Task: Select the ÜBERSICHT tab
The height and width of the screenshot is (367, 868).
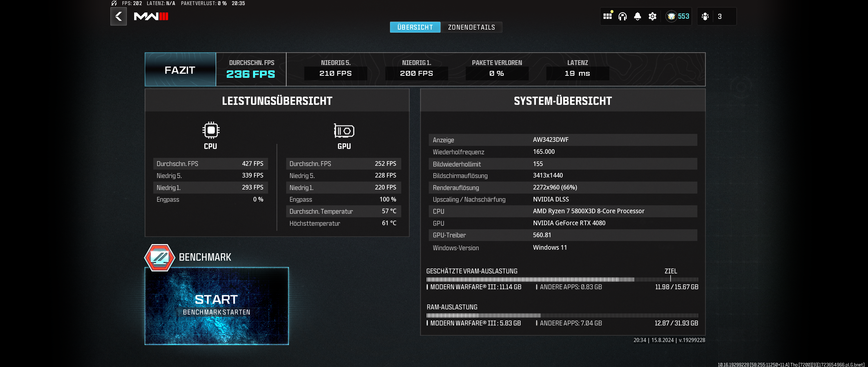Action: (x=415, y=27)
